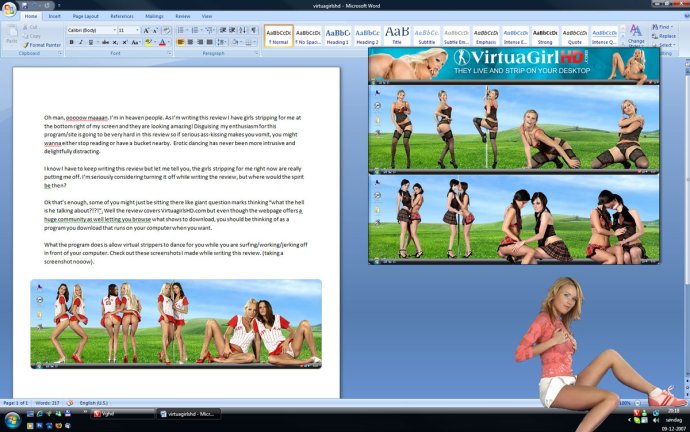Viewport: 690px width, 432px height.
Task: Click the Numbering list icon
Action: pos(195,30)
